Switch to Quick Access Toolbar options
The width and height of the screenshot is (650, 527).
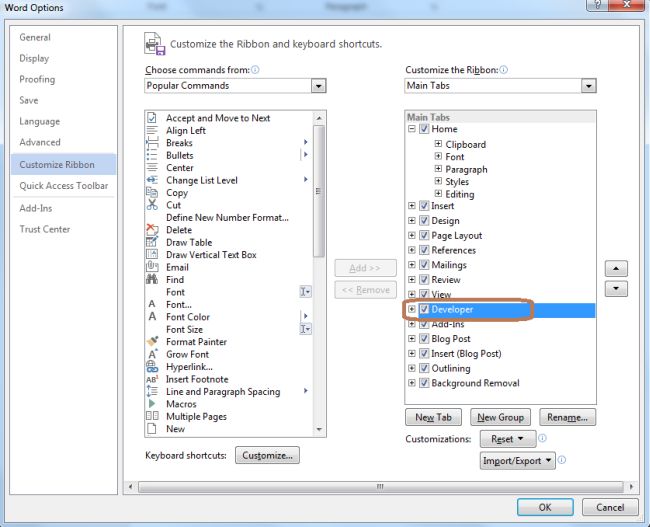point(63,186)
